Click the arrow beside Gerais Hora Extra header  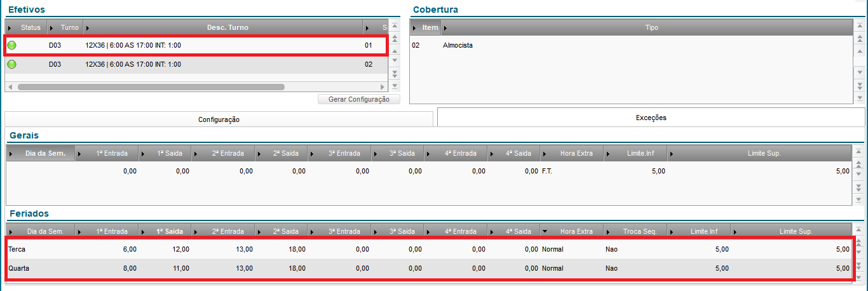545,154
